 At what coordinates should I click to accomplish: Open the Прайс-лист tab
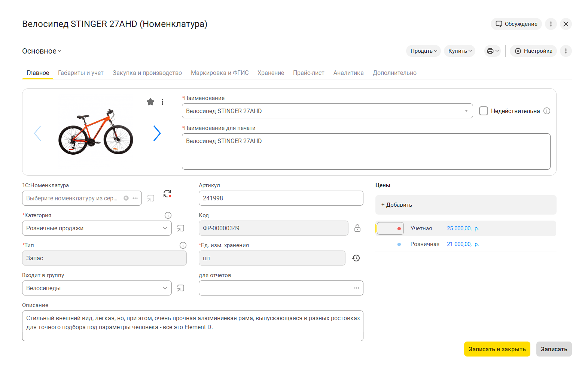(308, 73)
